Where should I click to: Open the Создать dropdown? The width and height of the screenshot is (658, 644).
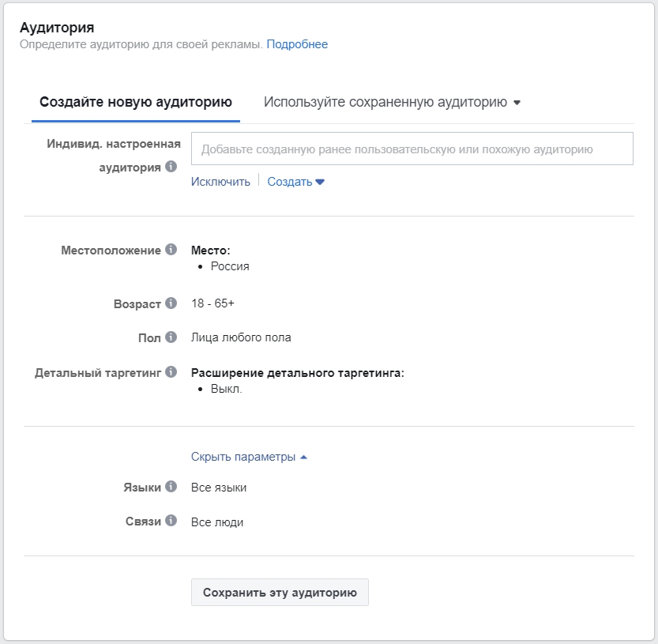click(x=296, y=182)
